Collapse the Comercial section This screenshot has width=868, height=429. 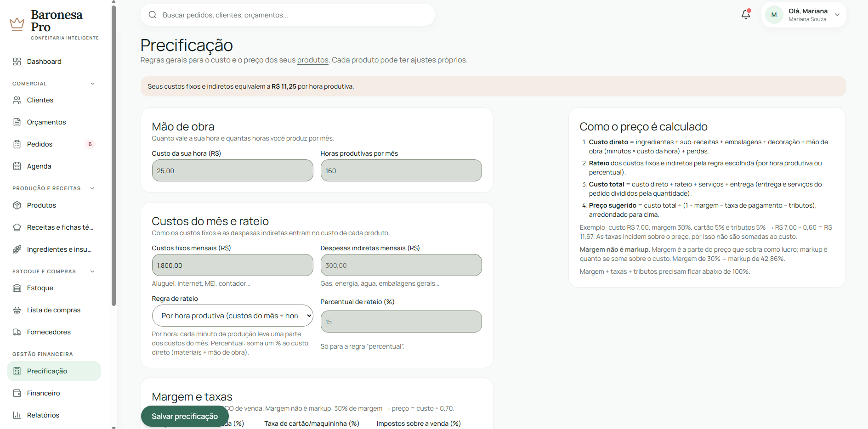pyautogui.click(x=92, y=84)
